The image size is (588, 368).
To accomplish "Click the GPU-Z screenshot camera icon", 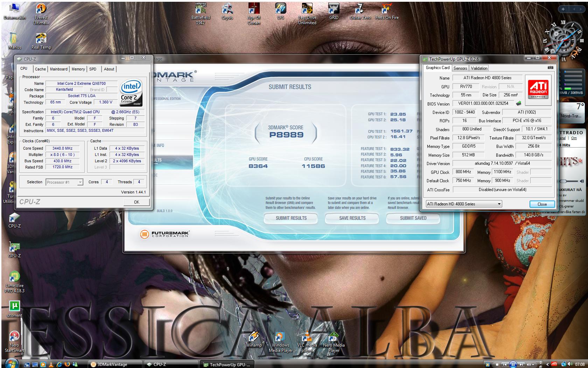I will point(550,68).
